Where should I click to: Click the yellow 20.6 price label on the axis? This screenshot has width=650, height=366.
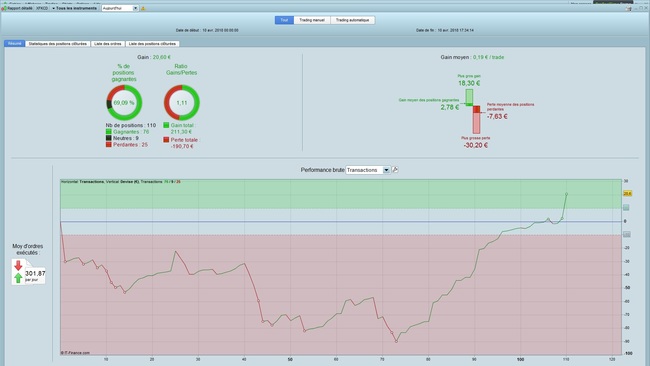(627, 194)
